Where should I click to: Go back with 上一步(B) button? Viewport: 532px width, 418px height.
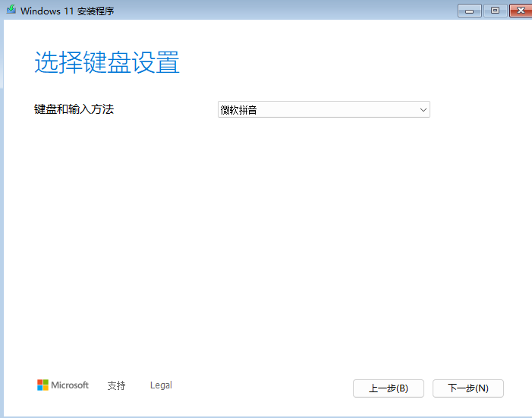(x=388, y=388)
